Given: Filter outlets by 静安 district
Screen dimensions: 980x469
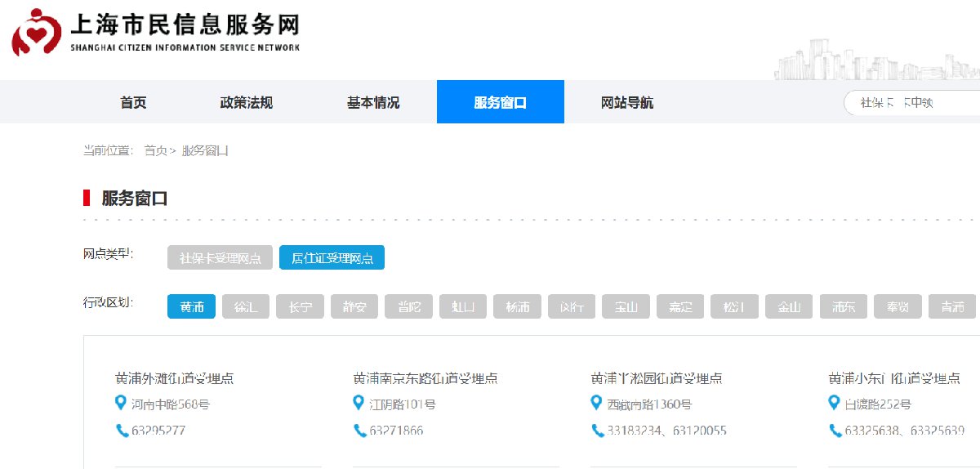Looking at the screenshot, I should pos(354,307).
